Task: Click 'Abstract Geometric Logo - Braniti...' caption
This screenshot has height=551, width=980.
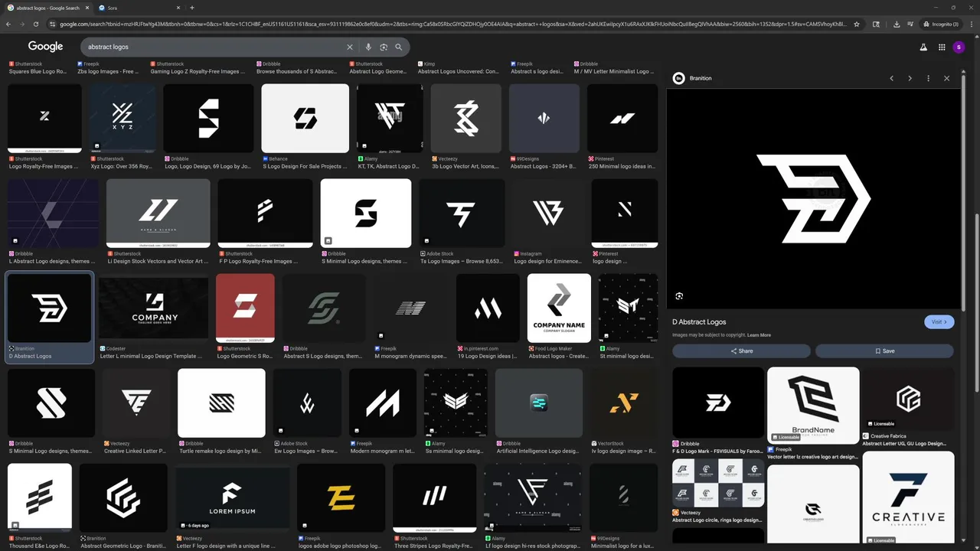Action: (x=123, y=546)
